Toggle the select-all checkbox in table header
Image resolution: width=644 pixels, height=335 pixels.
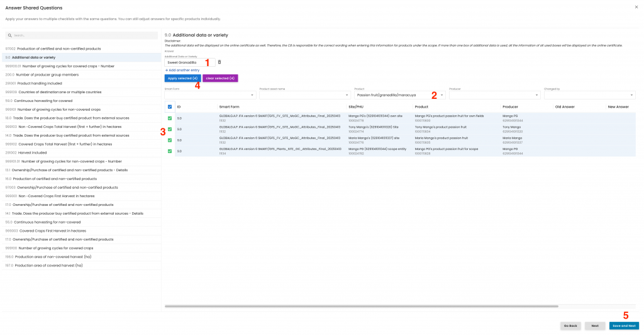point(169,107)
